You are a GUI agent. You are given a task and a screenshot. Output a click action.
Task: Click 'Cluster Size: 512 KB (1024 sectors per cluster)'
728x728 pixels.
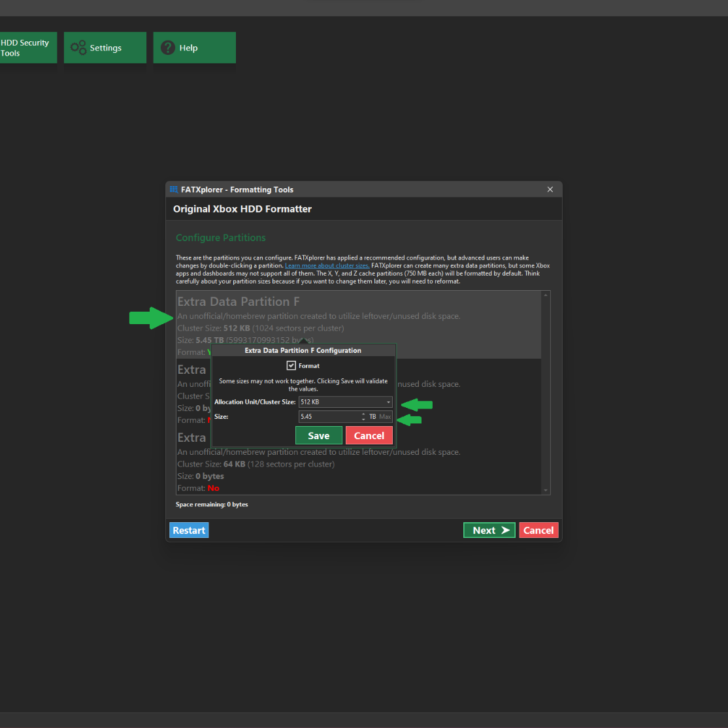pyautogui.click(x=261, y=328)
